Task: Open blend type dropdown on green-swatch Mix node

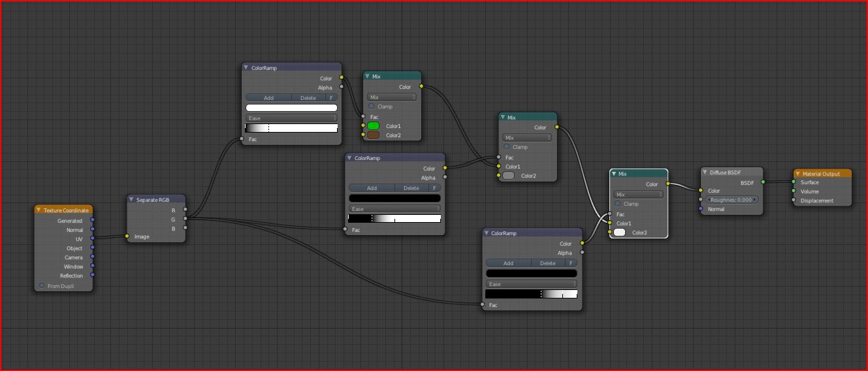Action: (x=392, y=97)
